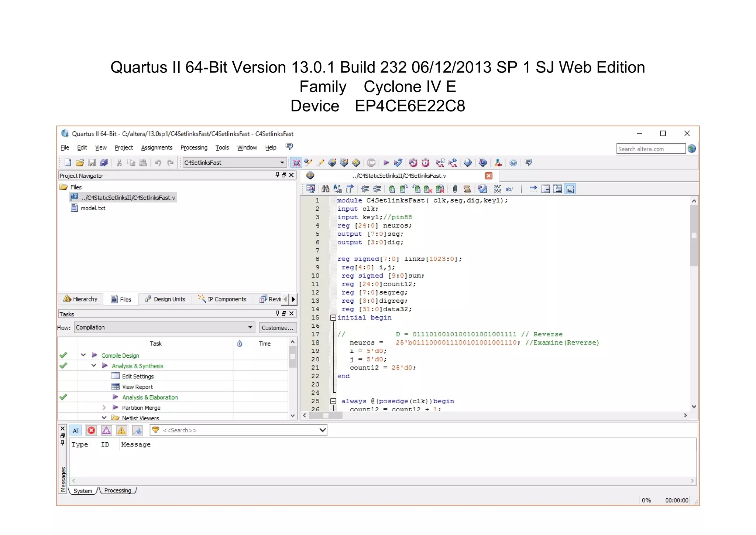The width and height of the screenshot is (756, 535).
Task: Click the globe search button beside altera.com box
Action: point(692,149)
